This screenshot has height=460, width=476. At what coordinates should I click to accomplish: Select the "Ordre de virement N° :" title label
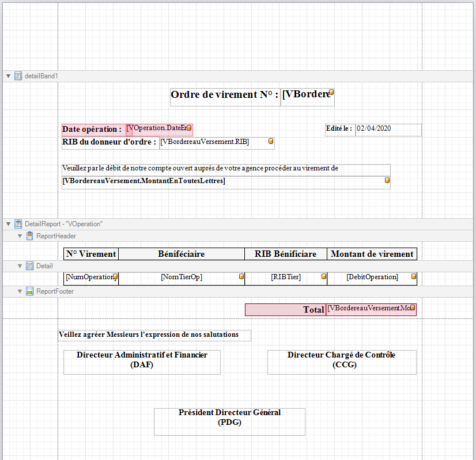coord(225,95)
